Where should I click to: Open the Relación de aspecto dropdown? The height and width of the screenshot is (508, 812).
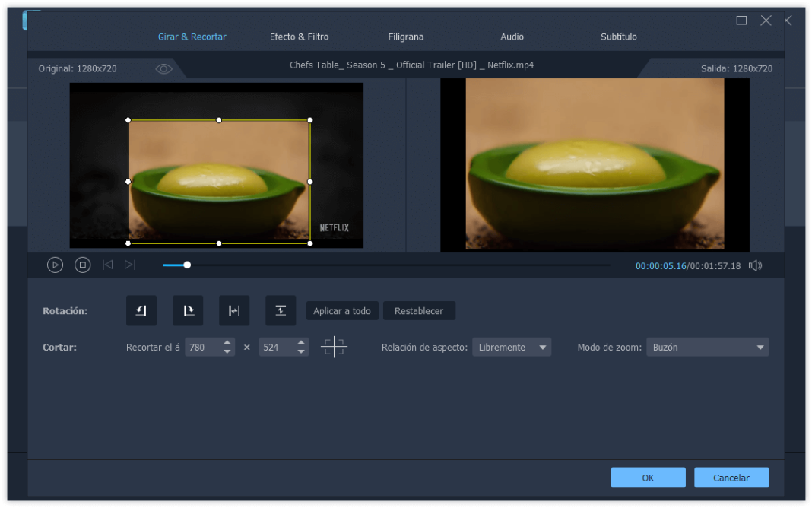pos(512,347)
